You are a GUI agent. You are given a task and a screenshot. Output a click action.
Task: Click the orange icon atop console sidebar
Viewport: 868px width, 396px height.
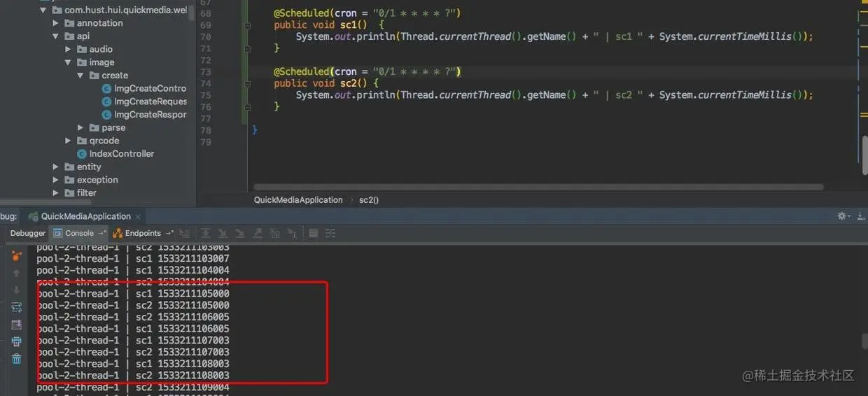[17, 256]
